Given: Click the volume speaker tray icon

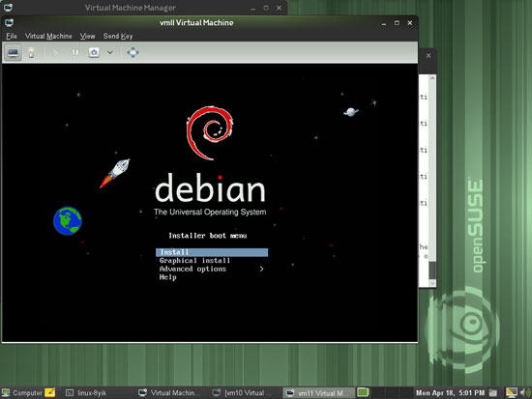Looking at the screenshot, I should pyautogui.click(x=524, y=392).
